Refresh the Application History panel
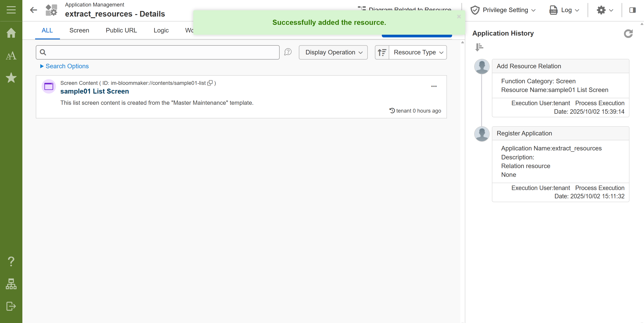644x323 pixels. [x=628, y=33]
